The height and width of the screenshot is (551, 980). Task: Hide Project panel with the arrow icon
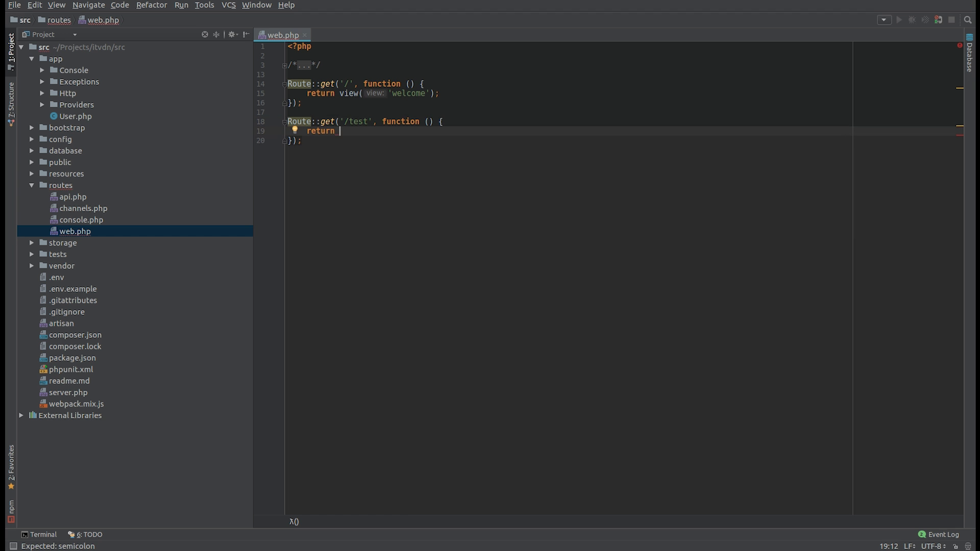click(247, 34)
